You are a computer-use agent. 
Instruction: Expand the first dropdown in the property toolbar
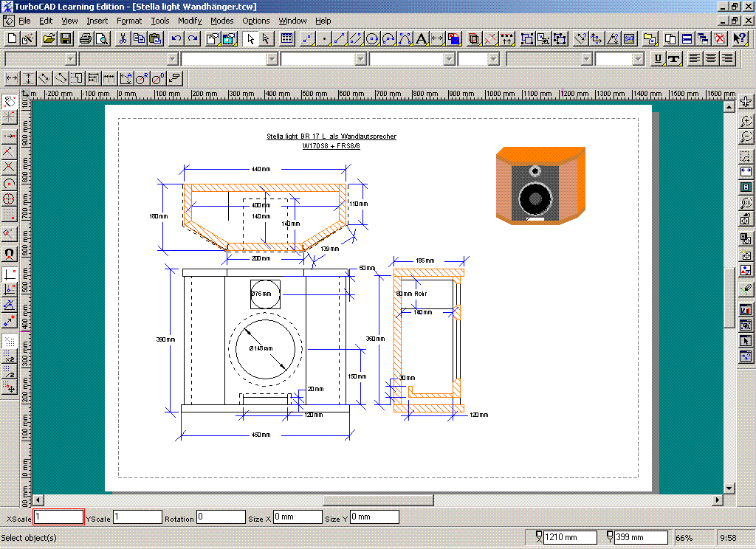71,58
